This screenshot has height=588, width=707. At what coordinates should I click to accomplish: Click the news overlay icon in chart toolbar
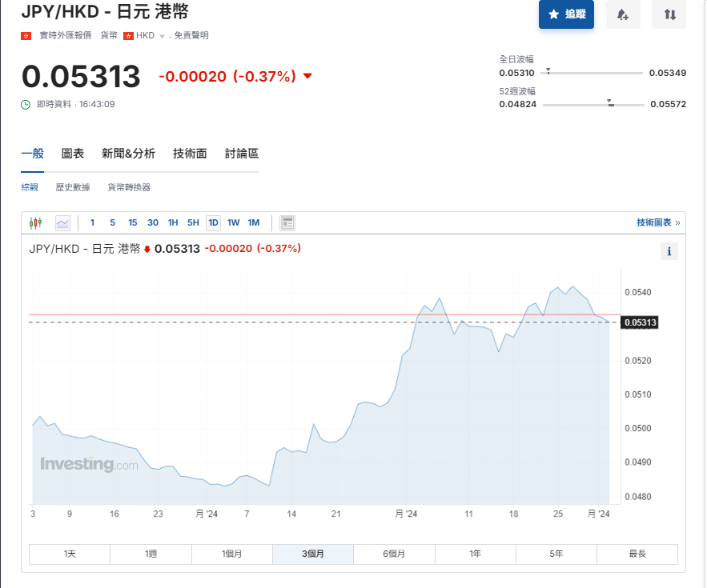[287, 222]
